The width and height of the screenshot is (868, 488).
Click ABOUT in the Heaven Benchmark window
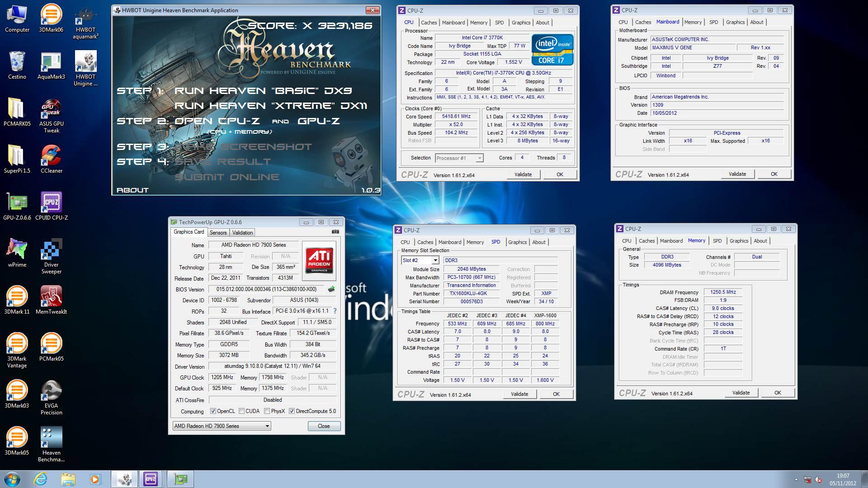pos(132,190)
